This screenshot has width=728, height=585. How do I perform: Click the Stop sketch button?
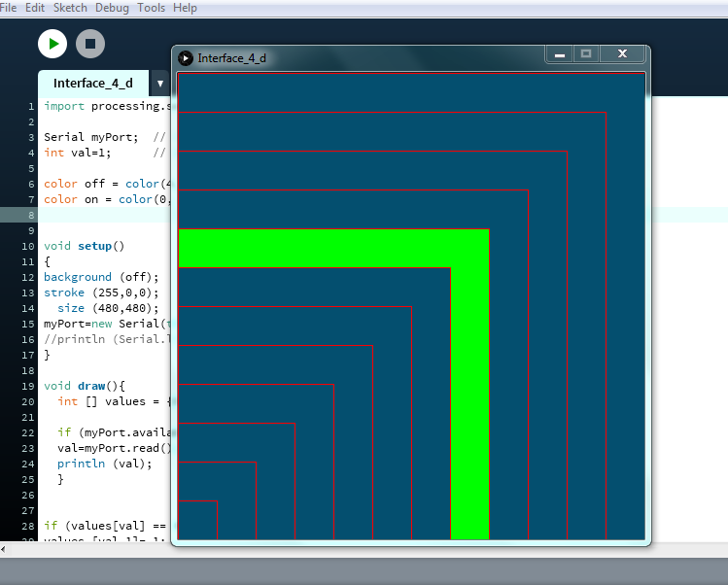[90, 44]
